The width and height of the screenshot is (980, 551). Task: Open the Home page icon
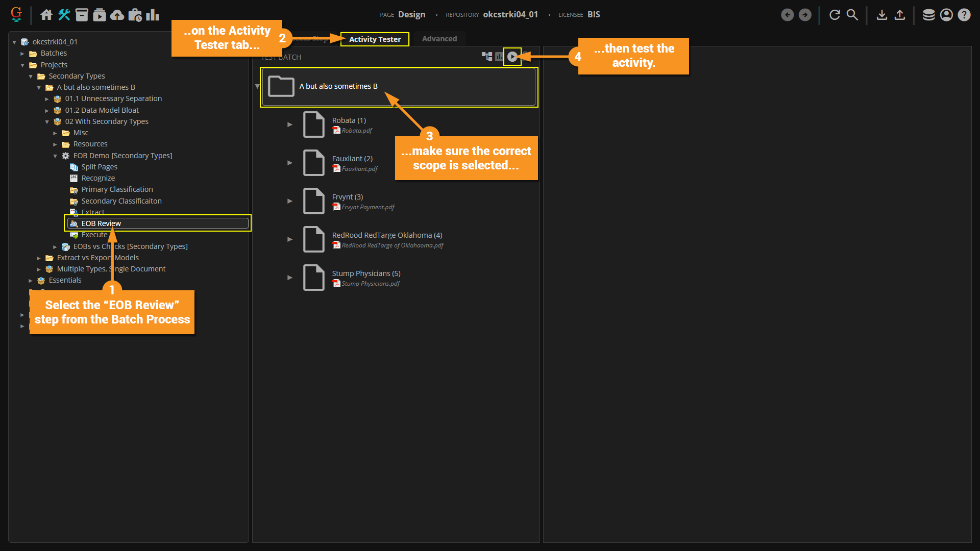tap(46, 15)
